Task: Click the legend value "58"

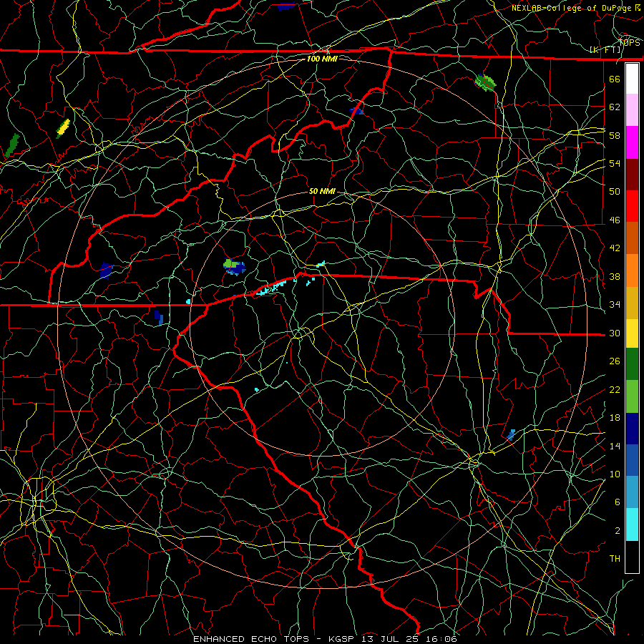Action: [615, 135]
